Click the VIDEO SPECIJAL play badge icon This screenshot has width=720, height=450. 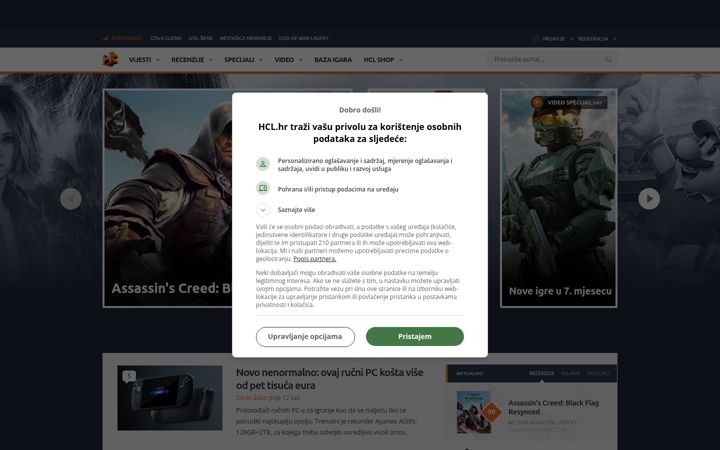pos(537,102)
